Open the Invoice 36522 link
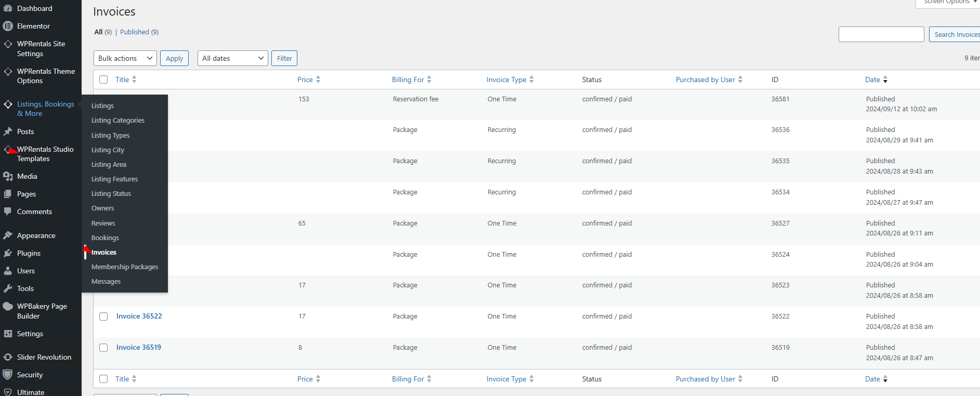The width and height of the screenshot is (980, 396). pyautogui.click(x=139, y=316)
